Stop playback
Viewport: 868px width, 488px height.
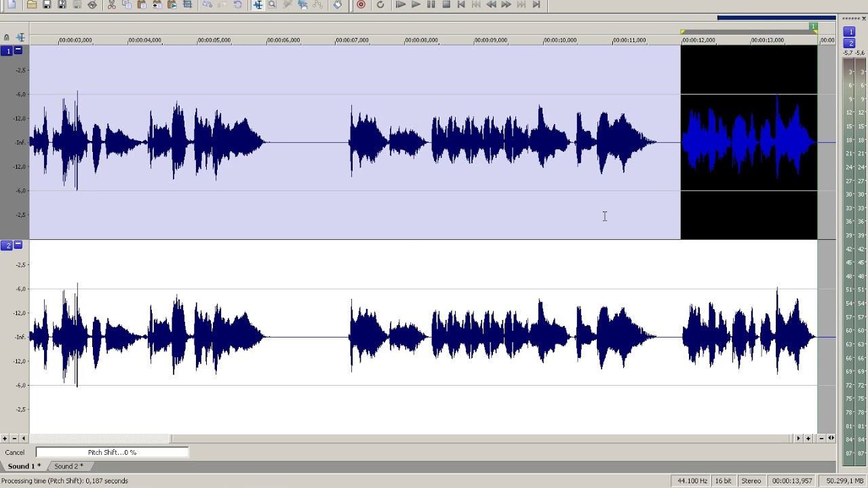(446, 4)
